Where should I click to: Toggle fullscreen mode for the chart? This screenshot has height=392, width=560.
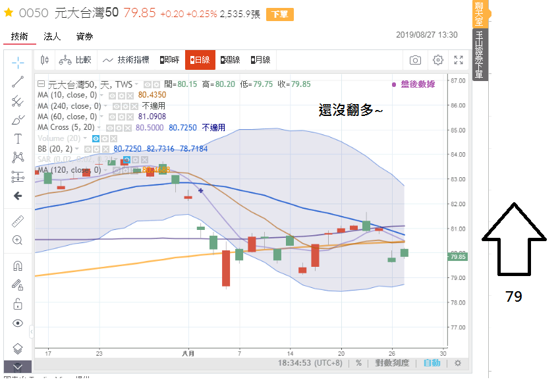click(459, 60)
